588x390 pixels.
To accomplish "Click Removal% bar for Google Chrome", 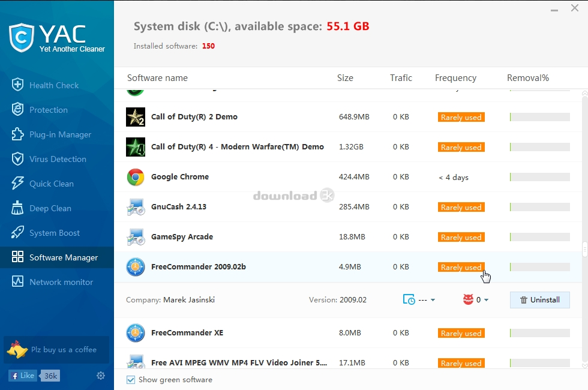I will pos(539,177).
